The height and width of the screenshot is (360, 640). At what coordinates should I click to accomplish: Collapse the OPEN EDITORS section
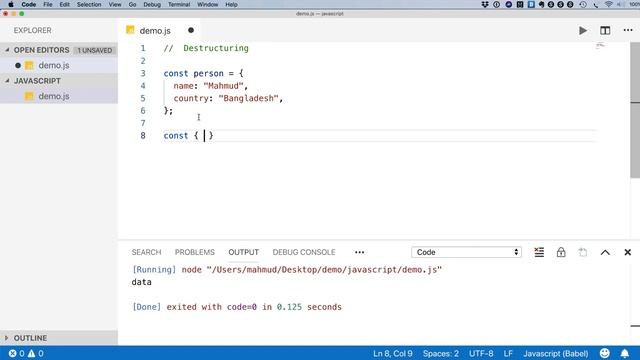(x=7, y=50)
